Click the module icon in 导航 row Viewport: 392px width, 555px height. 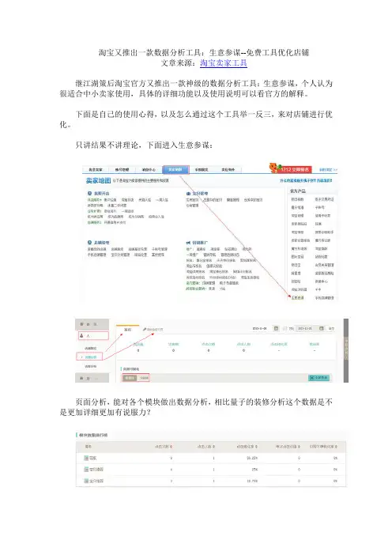[86, 458]
